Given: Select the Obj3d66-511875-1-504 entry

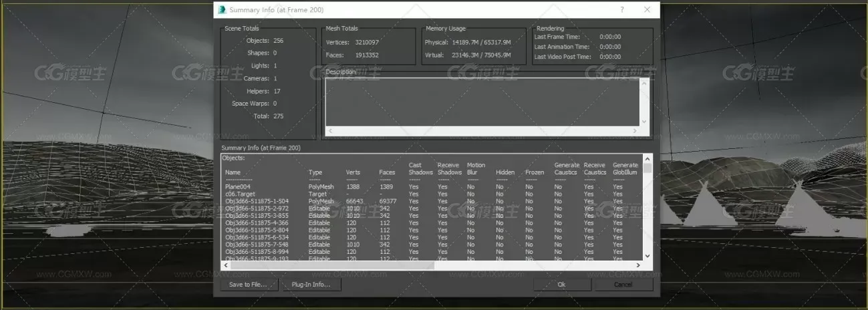Looking at the screenshot, I should pos(257,200).
